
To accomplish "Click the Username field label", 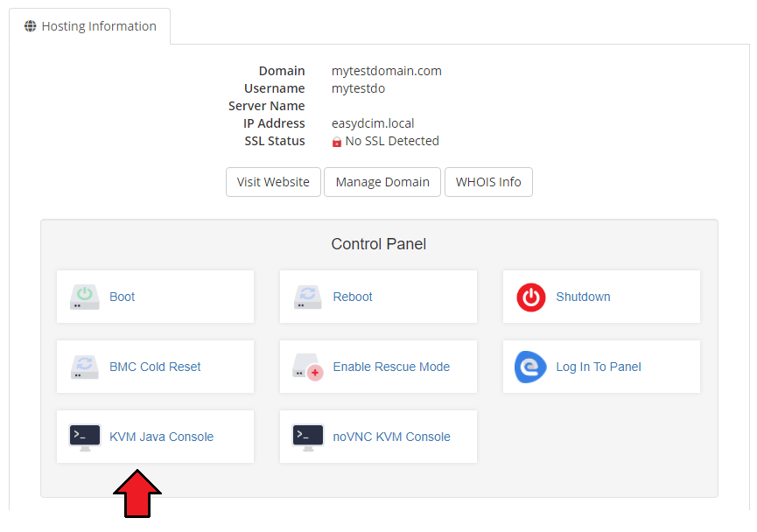I will [275, 88].
